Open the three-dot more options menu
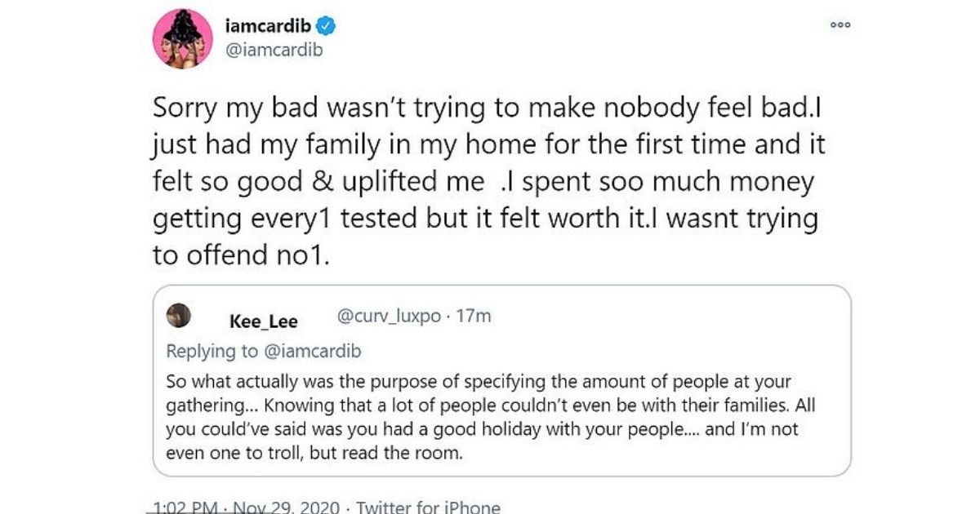This screenshot has height=514, width=980. pos(840,25)
